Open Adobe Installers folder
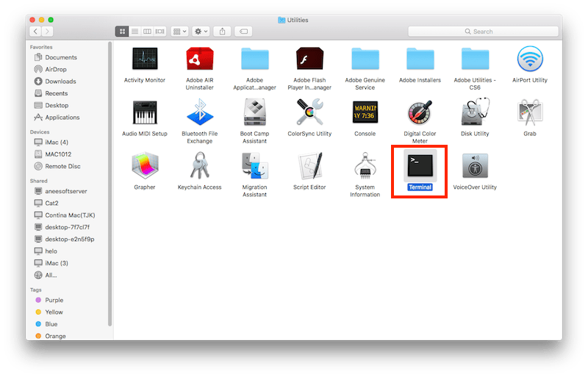This screenshot has width=588, height=377. tap(420, 59)
